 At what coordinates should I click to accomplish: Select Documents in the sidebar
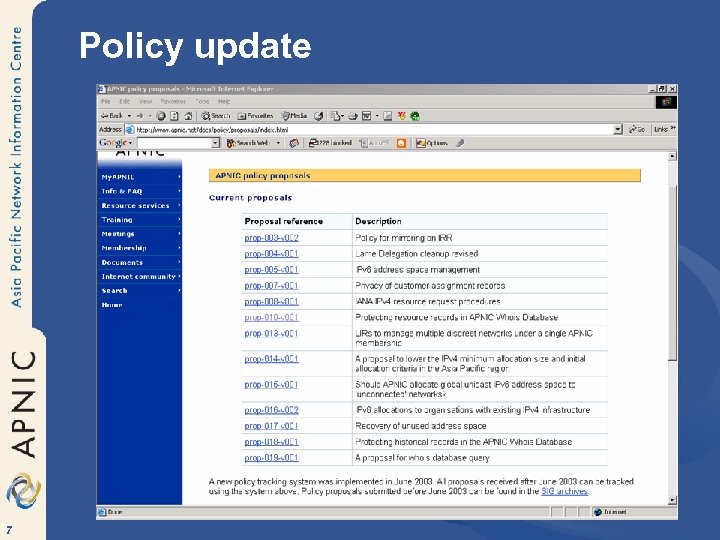[140, 263]
